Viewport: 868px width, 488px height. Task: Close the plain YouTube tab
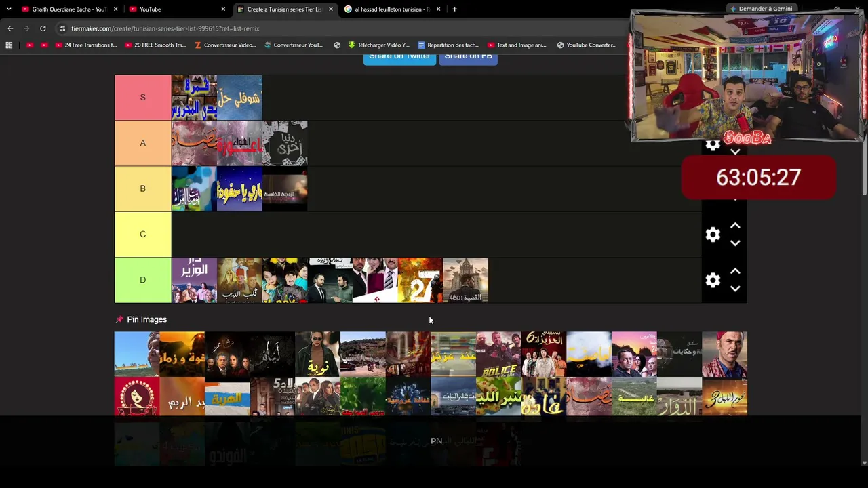click(x=223, y=9)
